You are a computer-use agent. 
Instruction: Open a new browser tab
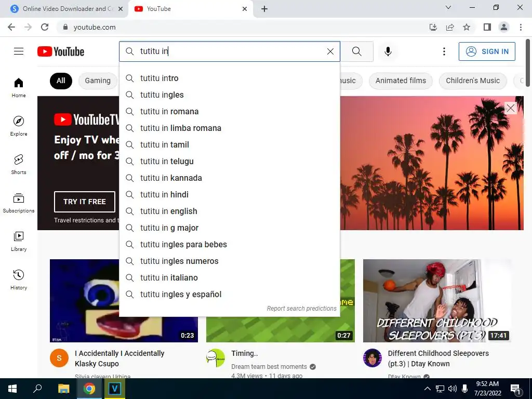[264, 9]
